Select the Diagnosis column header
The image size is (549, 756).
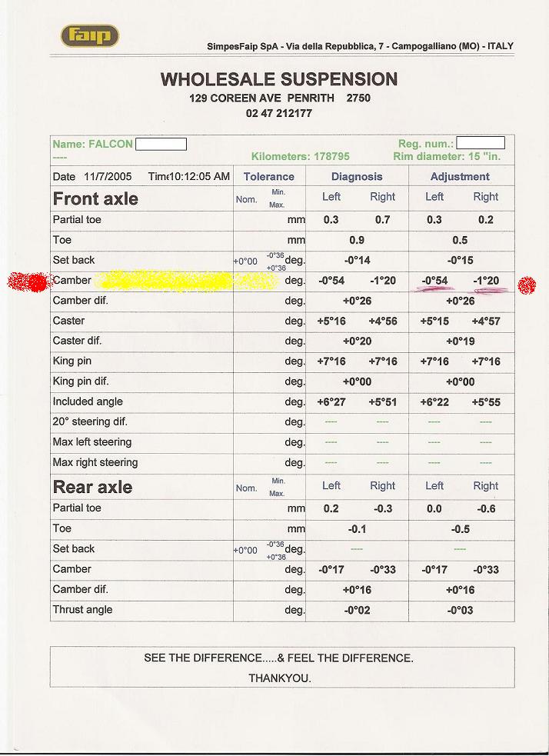click(x=357, y=177)
